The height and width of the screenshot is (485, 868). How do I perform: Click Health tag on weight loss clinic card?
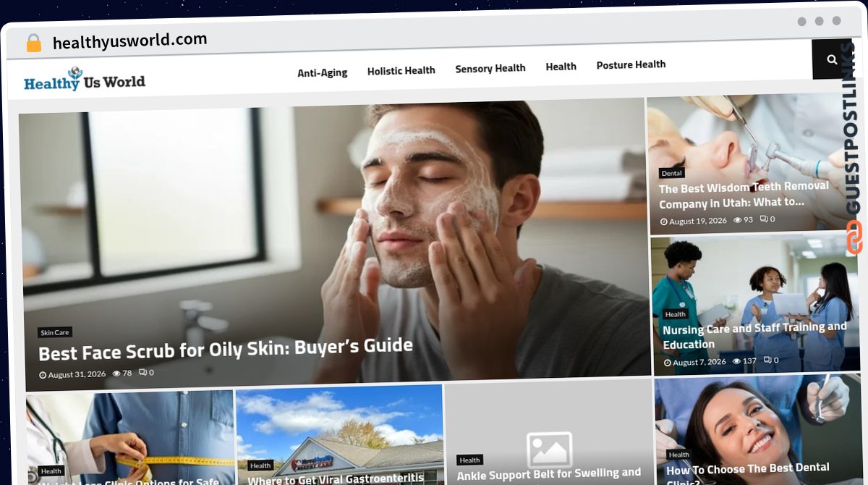pos(51,471)
